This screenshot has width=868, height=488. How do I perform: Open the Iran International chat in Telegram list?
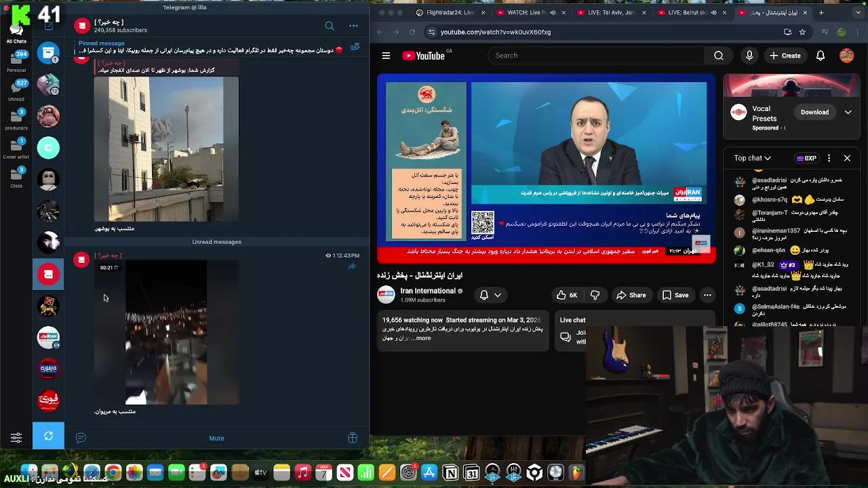pos(48,338)
